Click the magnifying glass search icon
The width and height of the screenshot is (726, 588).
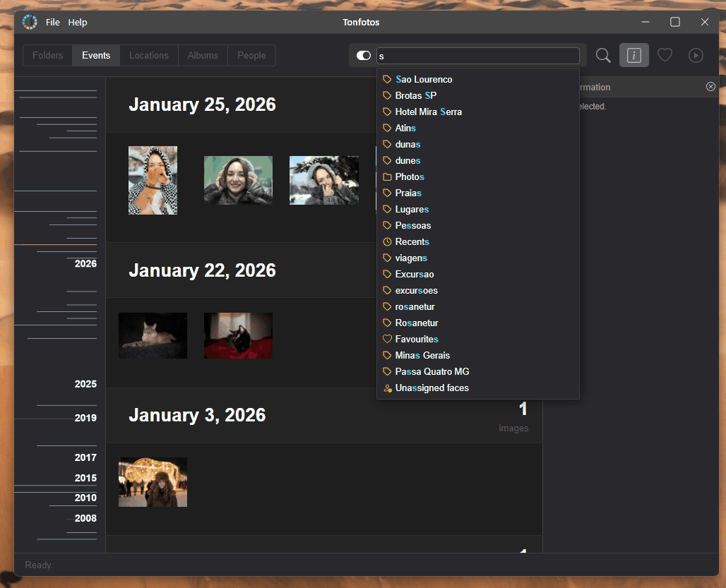pyautogui.click(x=603, y=56)
